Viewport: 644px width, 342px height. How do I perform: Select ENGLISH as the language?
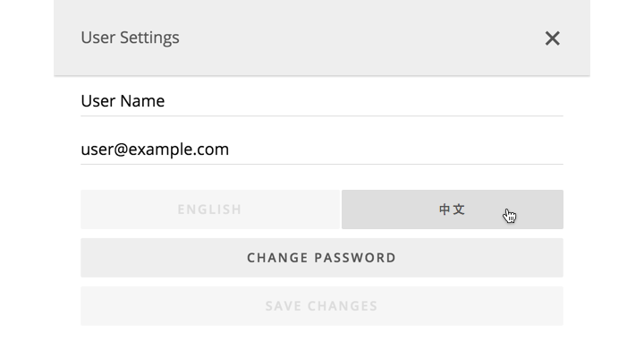[x=210, y=209]
